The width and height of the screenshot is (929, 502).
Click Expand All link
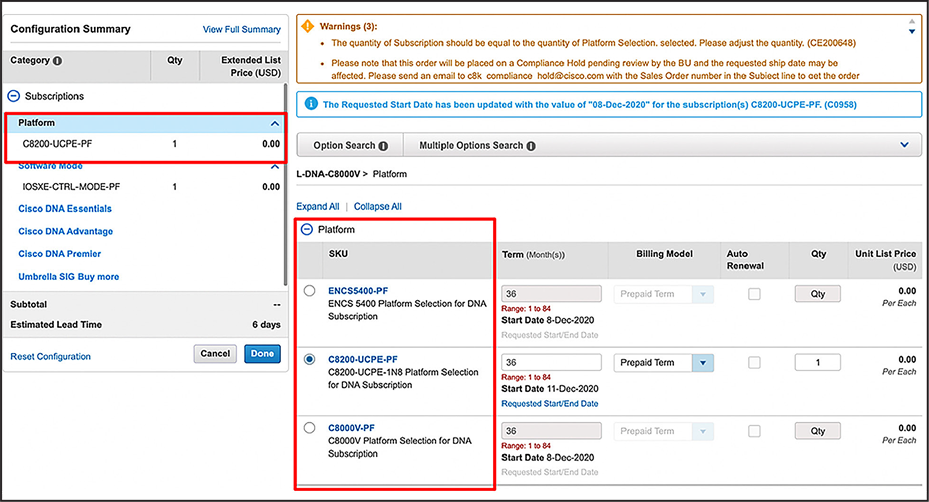(x=318, y=206)
